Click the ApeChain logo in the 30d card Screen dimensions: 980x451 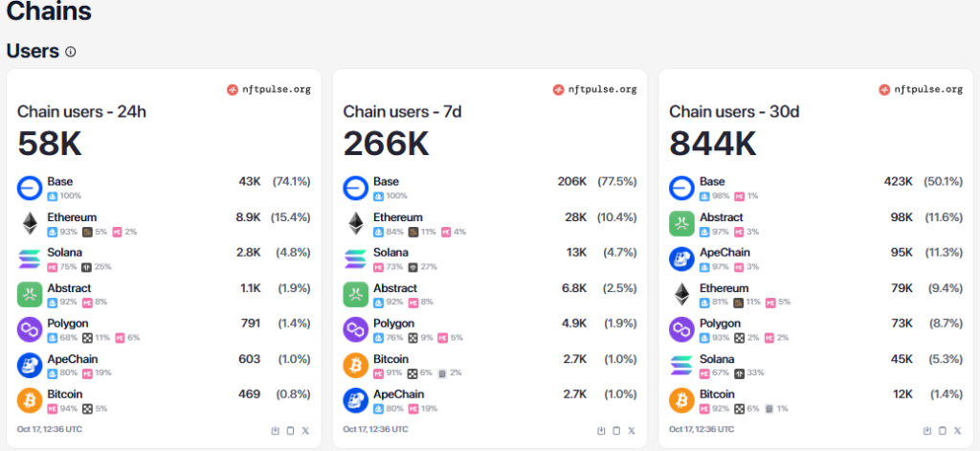(x=682, y=259)
